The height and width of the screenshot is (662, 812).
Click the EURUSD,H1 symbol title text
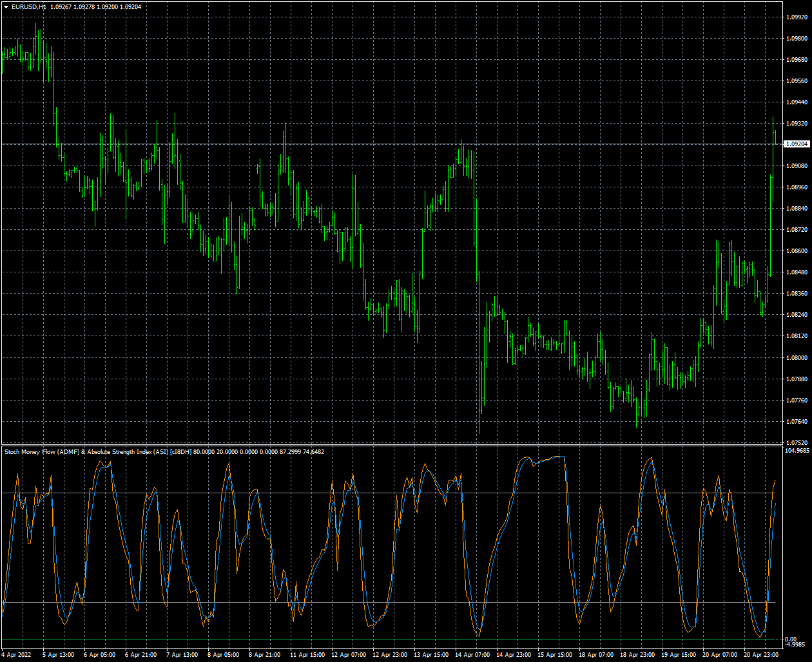(x=28, y=6)
